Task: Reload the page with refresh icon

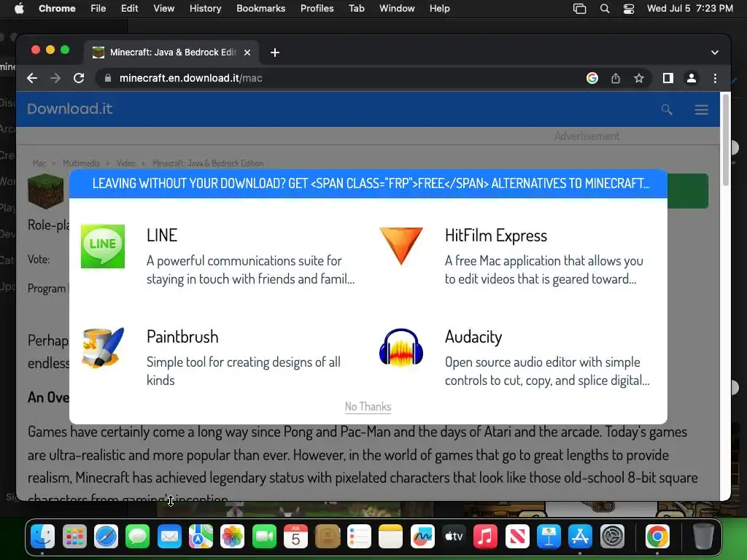Action: 79,78
